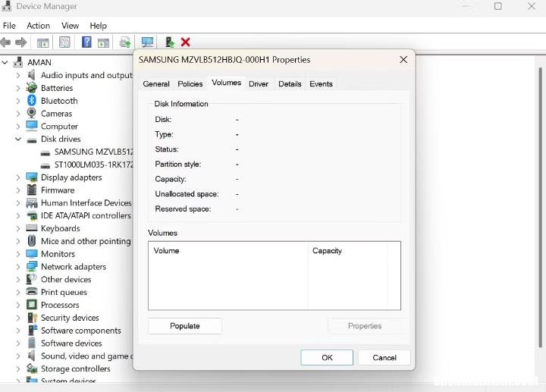Click Cancel in the Properties dialog
Image resolution: width=546 pixels, height=392 pixels.
click(x=384, y=358)
